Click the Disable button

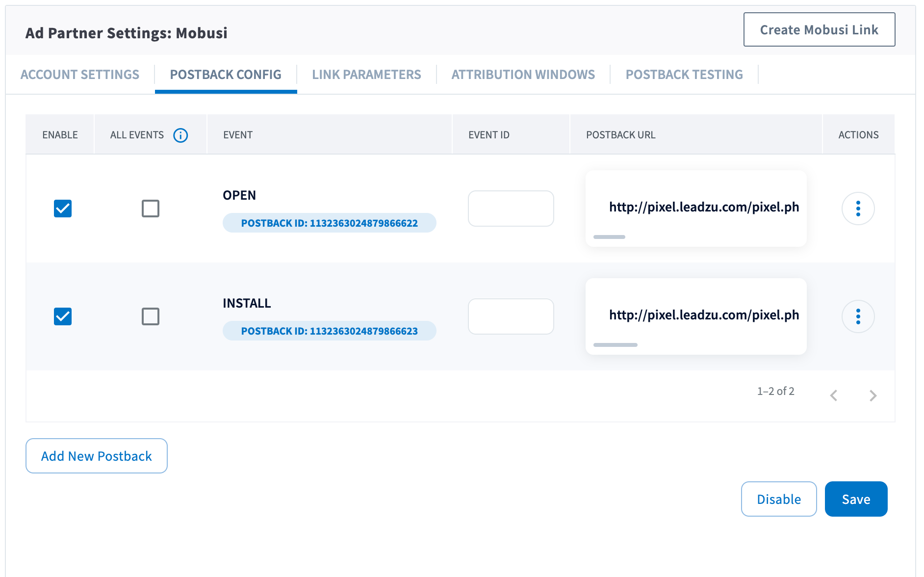779,499
